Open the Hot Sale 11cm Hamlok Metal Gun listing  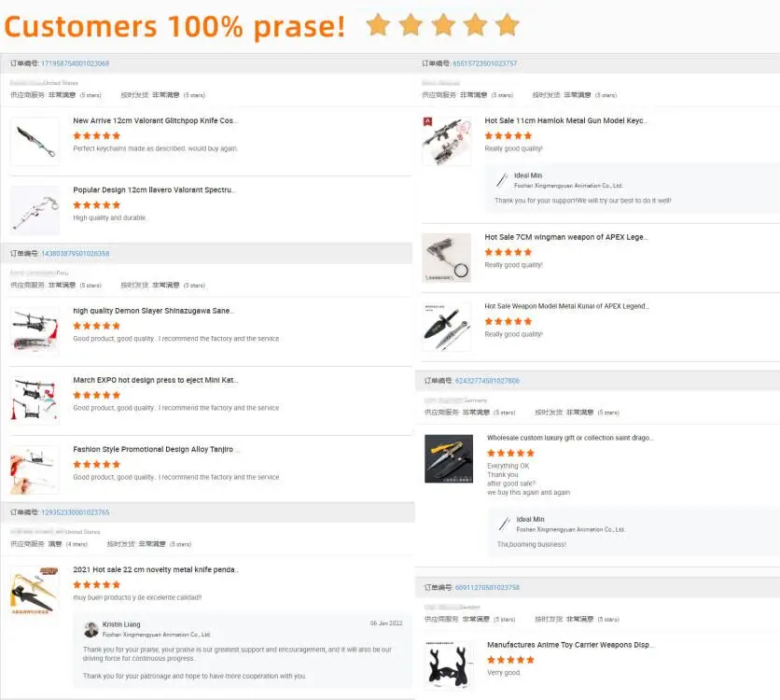click(x=565, y=121)
